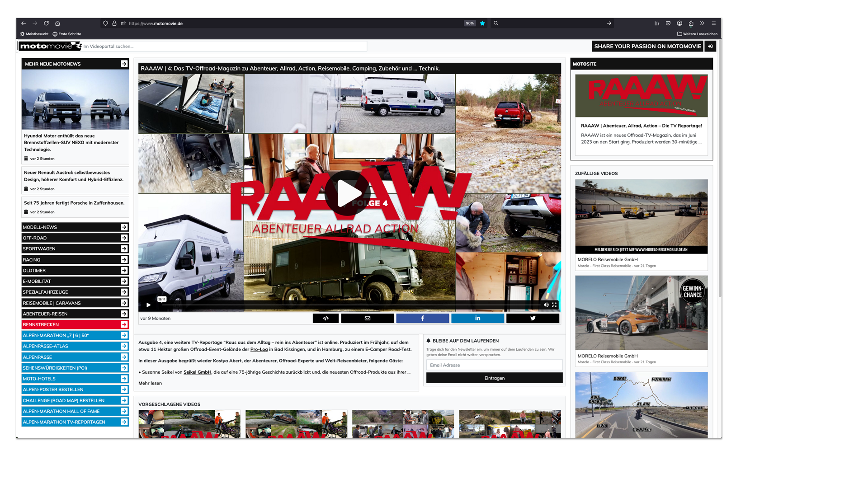
Task: Click the login icon next to Share Your Passion
Action: click(x=710, y=46)
